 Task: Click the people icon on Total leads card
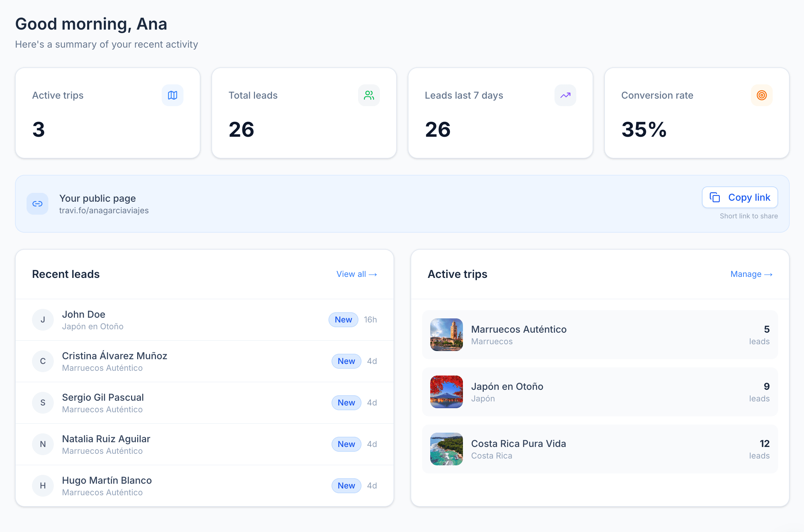[369, 95]
